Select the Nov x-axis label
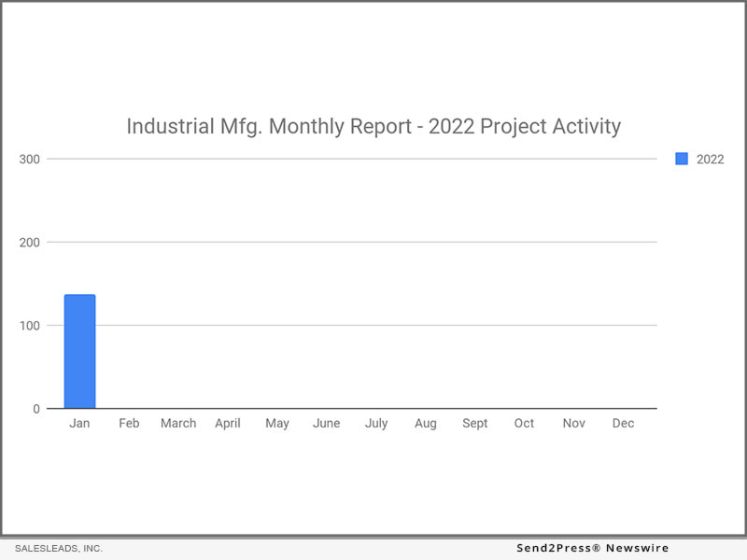Viewport: 747px width, 560px height. click(574, 424)
